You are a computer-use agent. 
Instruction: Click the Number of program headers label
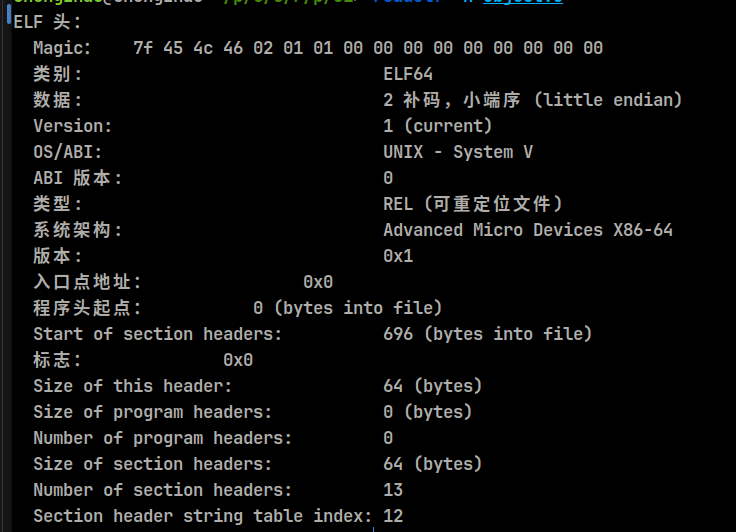[x=162, y=438]
